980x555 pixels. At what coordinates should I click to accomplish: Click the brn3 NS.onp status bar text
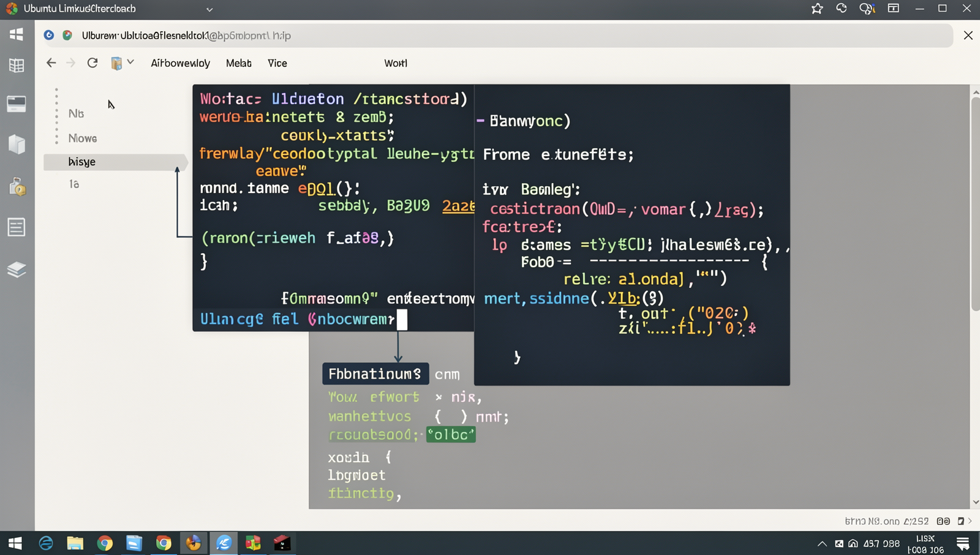click(872, 521)
